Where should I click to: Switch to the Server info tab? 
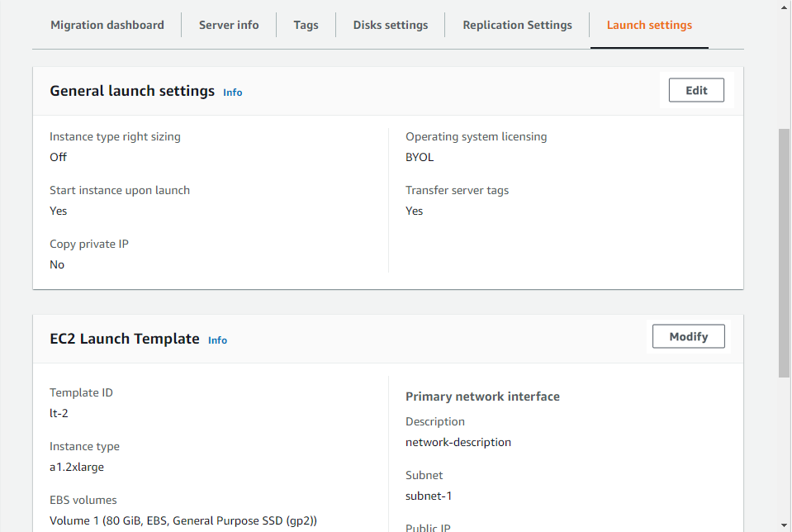click(229, 25)
